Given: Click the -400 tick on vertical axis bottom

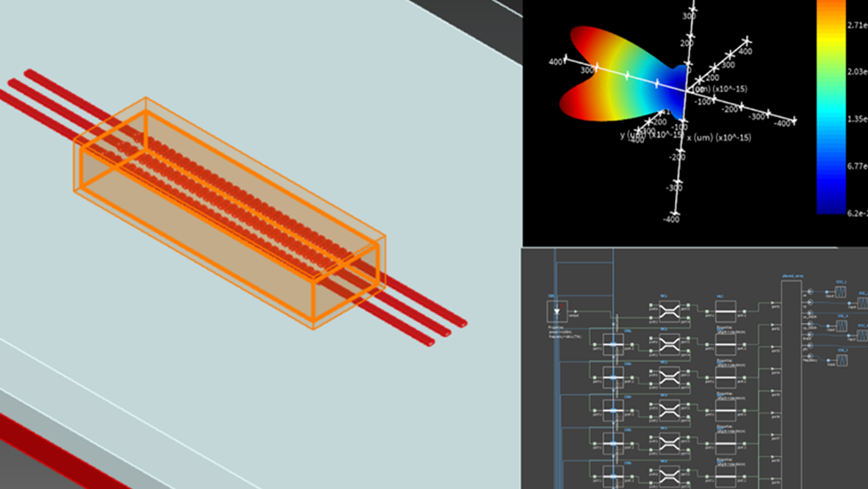Looking at the screenshot, I should [x=671, y=219].
